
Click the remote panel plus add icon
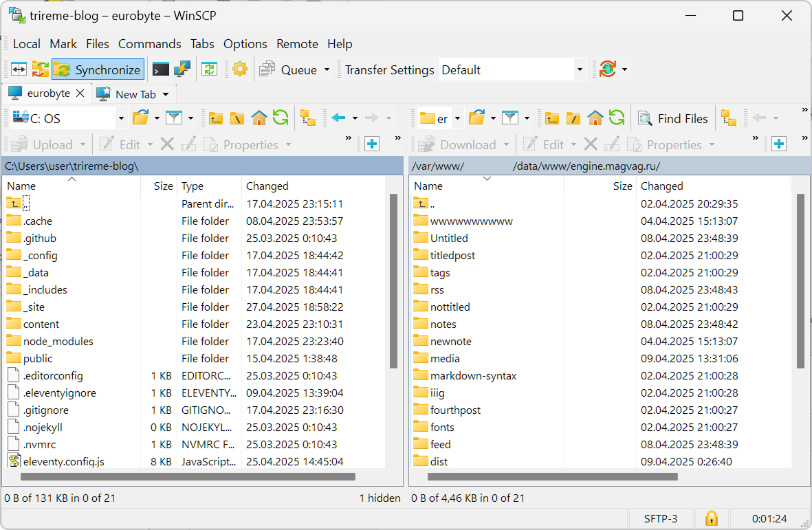point(779,144)
